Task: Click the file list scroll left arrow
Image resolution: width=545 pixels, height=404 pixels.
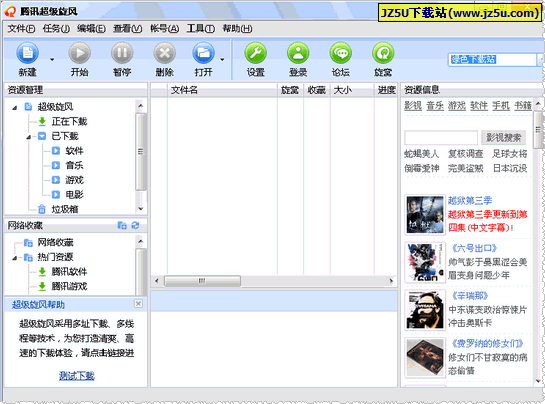Action: tap(157, 281)
